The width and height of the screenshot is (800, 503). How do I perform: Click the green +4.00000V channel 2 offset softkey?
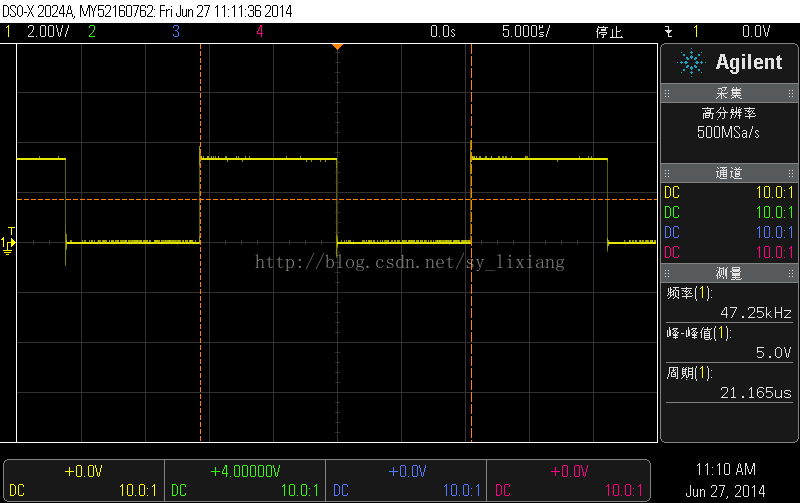pos(245,481)
